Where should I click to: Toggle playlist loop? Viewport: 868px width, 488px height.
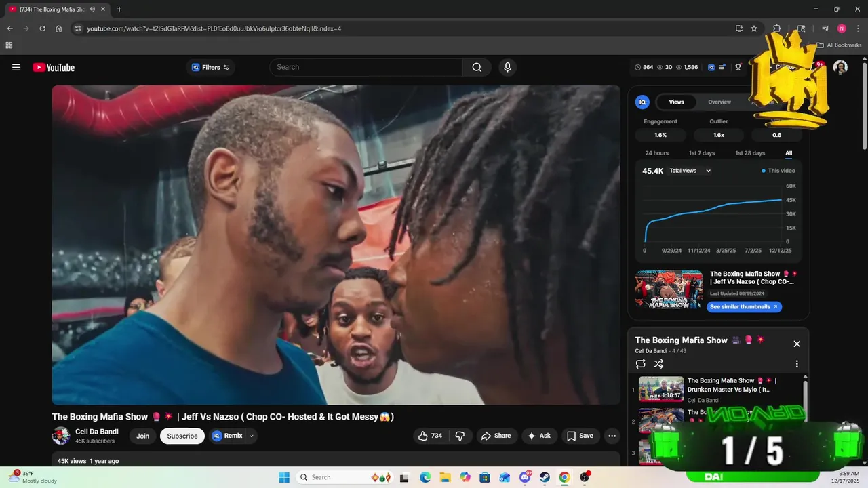click(641, 364)
